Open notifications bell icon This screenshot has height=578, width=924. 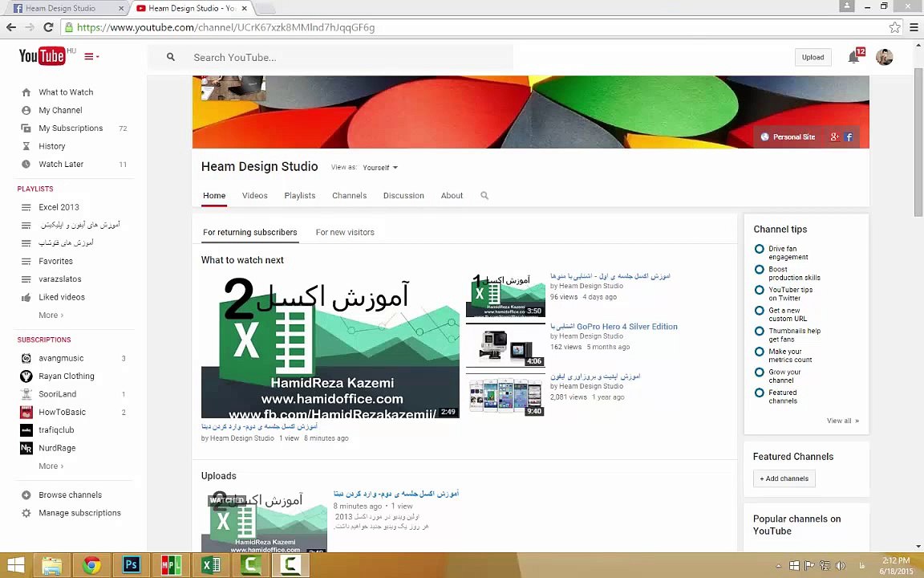tap(853, 57)
